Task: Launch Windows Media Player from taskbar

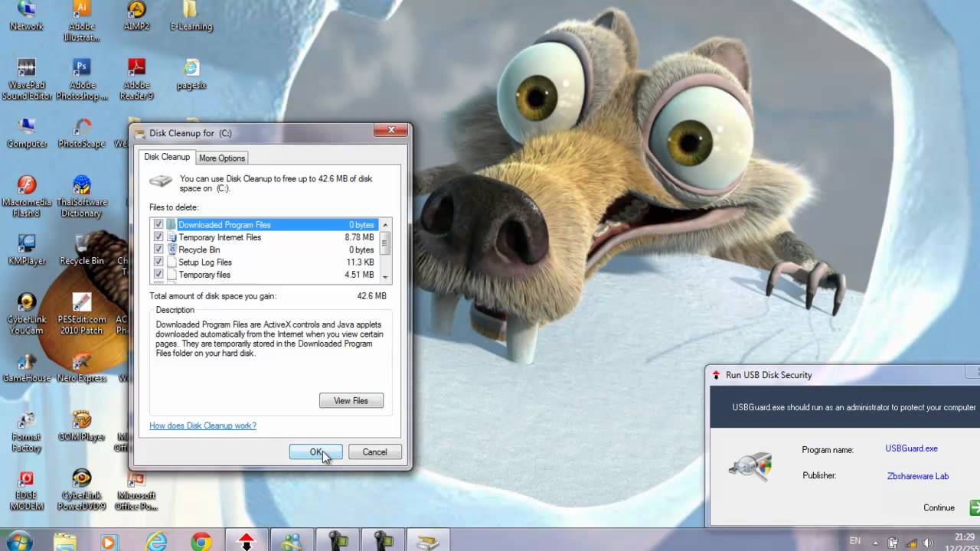Action: pyautogui.click(x=108, y=541)
